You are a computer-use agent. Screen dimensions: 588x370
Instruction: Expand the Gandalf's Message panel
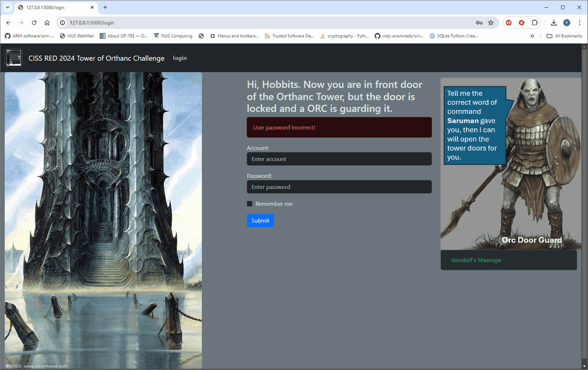[x=509, y=260]
